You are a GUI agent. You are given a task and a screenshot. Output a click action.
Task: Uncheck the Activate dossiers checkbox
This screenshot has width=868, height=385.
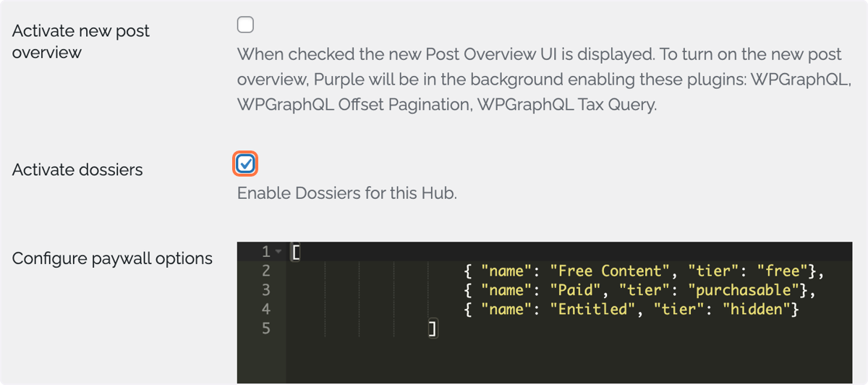coord(246,164)
